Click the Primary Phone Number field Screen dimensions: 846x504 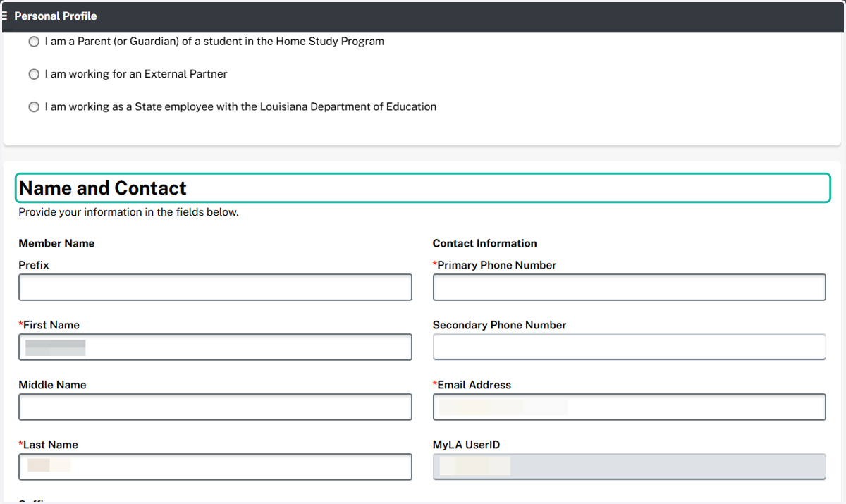[629, 288]
